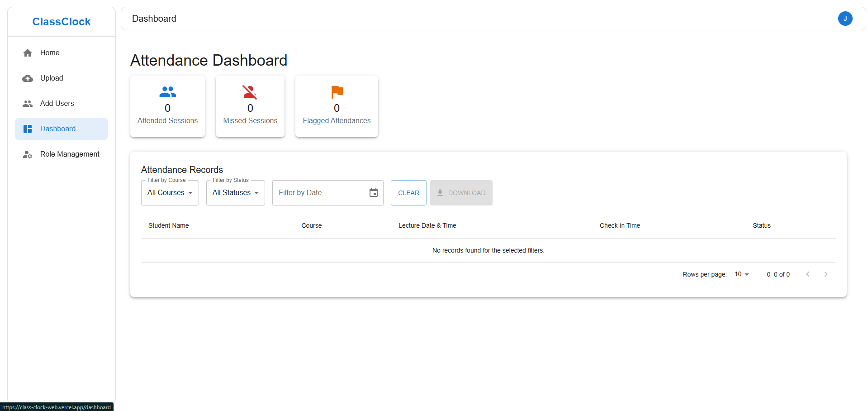Select the Role Management gear icon

pyautogui.click(x=27, y=154)
